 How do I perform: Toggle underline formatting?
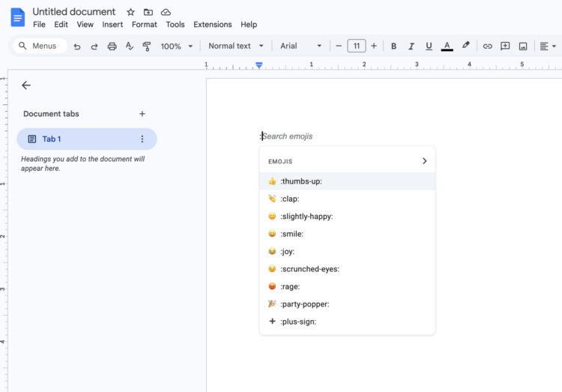click(x=429, y=46)
